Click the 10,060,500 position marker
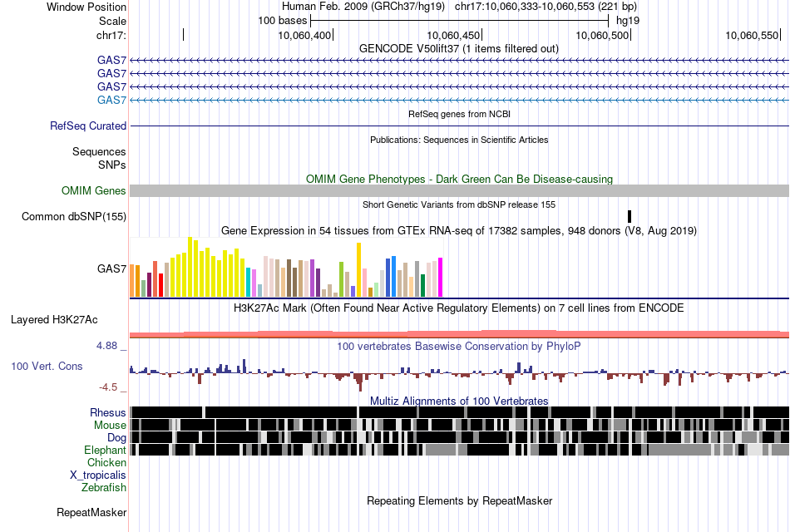Screen dimensions: 790x532 [602, 35]
